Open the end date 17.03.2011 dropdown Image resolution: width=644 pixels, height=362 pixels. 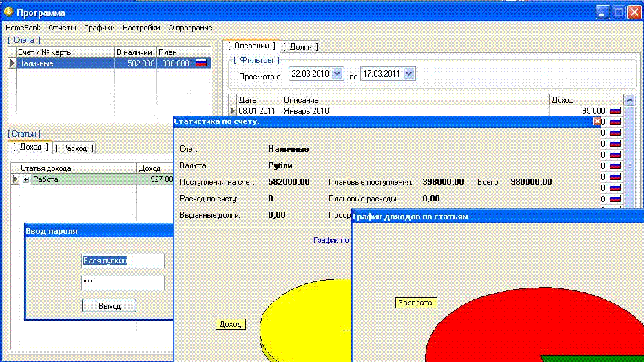click(408, 74)
